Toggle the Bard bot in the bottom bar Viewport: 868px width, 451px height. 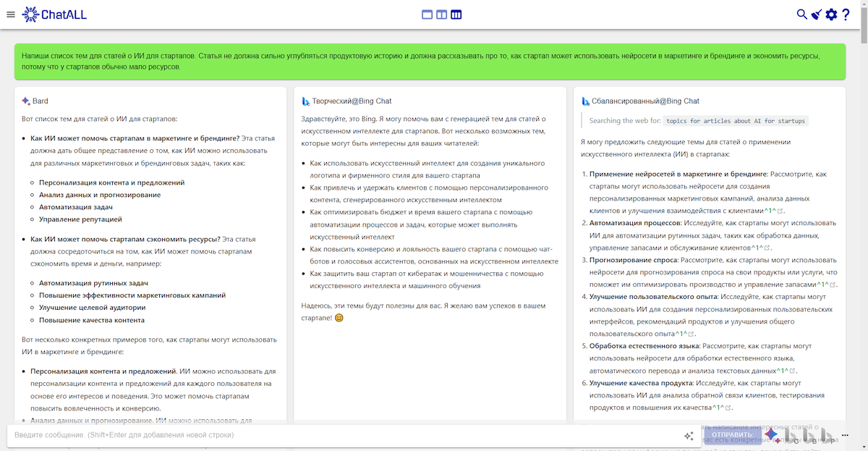(x=772, y=435)
